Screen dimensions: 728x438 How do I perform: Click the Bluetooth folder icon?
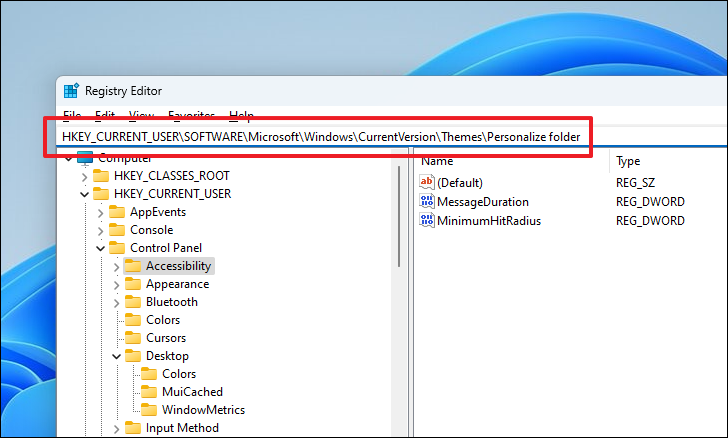pos(133,302)
